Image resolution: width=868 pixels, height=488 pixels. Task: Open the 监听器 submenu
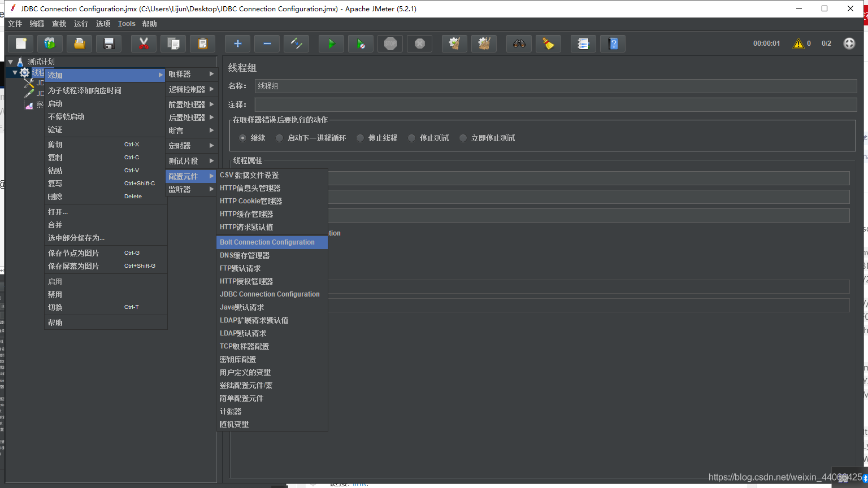tap(191, 189)
